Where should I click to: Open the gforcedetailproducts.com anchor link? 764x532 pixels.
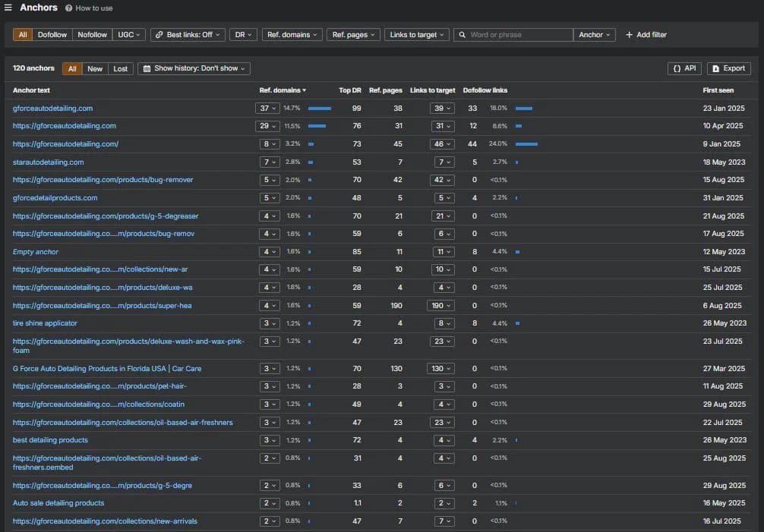(55, 197)
